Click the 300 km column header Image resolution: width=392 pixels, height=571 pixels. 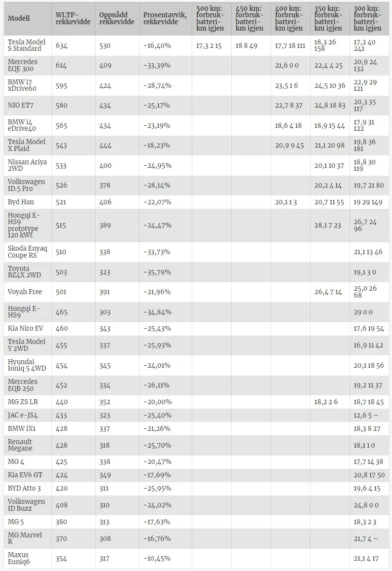(x=368, y=18)
